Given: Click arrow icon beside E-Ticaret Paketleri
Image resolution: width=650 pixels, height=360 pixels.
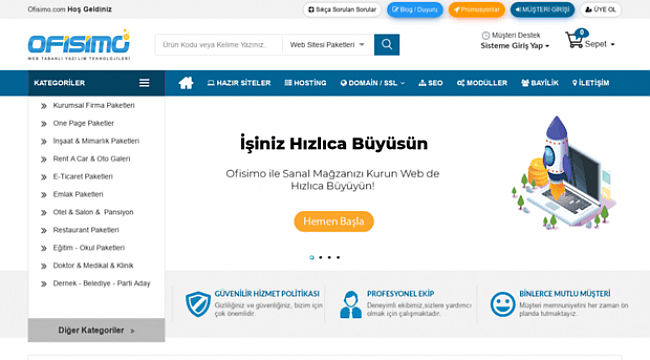Looking at the screenshot, I should (x=44, y=178).
